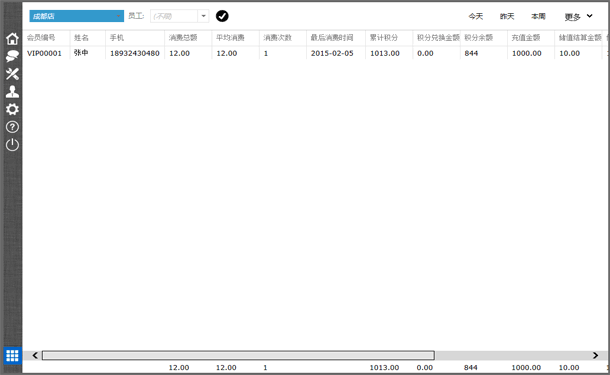Select the knife and fork tools icon

[12, 74]
